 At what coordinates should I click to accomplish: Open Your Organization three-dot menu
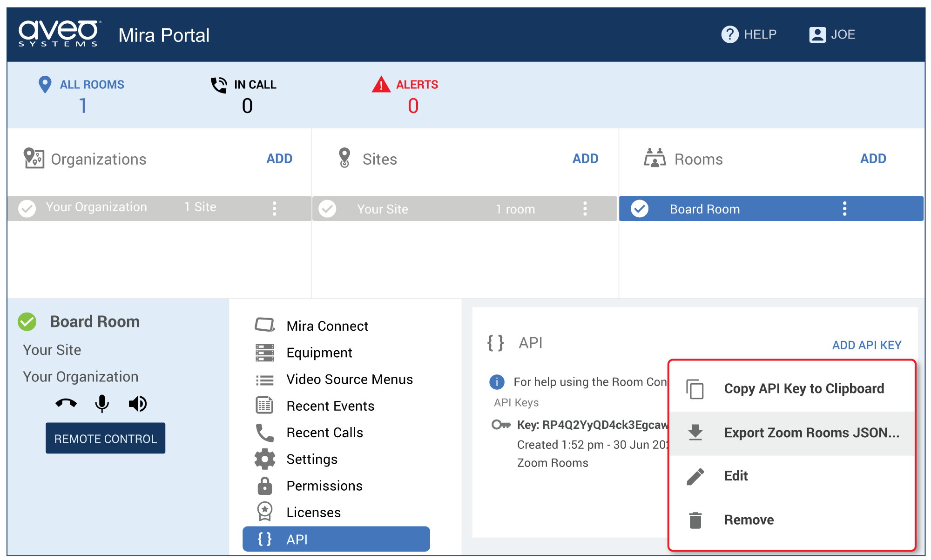pos(274,208)
